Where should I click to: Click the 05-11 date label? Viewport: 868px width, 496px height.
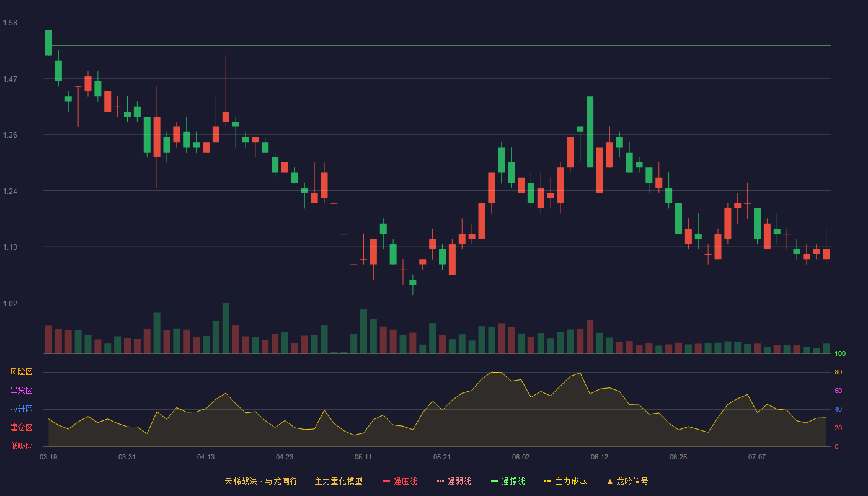coord(363,457)
